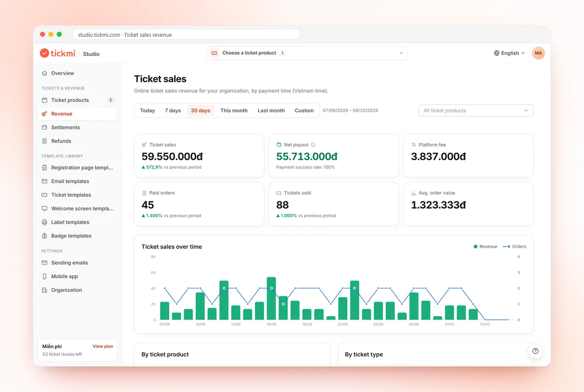Image resolution: width=584 pixels, height=392 pixels.
Task: Click the 07/09/2026 – 06/10/2026 date range
Action: pos(350,110)
